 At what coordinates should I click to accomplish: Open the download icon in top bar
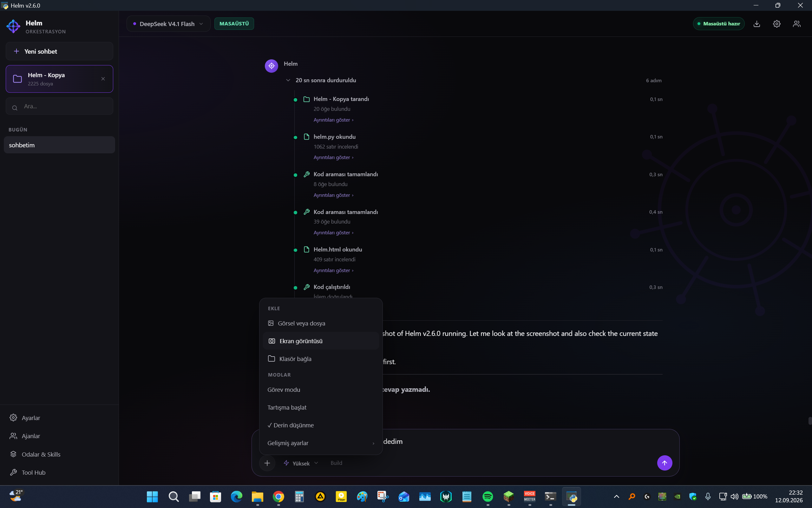coord(756,24)
